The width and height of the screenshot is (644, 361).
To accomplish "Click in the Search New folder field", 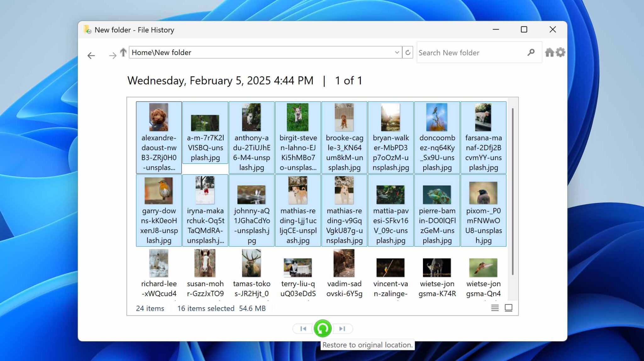I will (465, 53).
